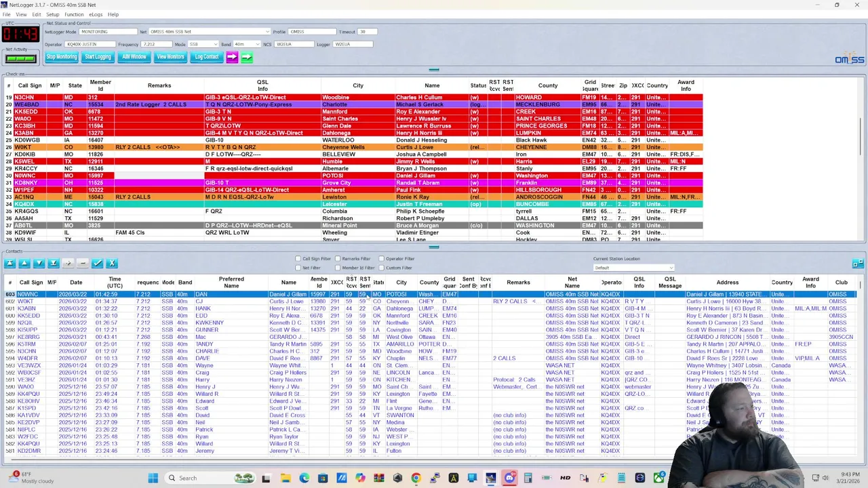Open Copilot from taskbar
This screenshot has height=488, width=868.
(x=360, y=478)
